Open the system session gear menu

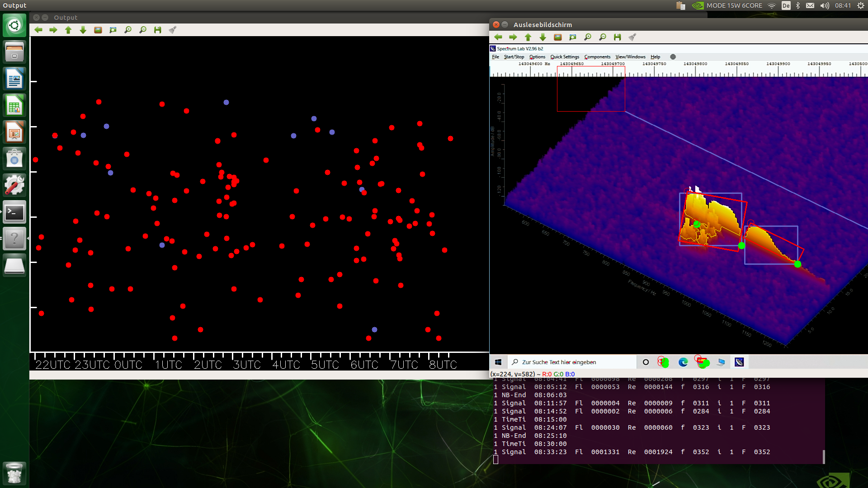[x=861, y=5]
